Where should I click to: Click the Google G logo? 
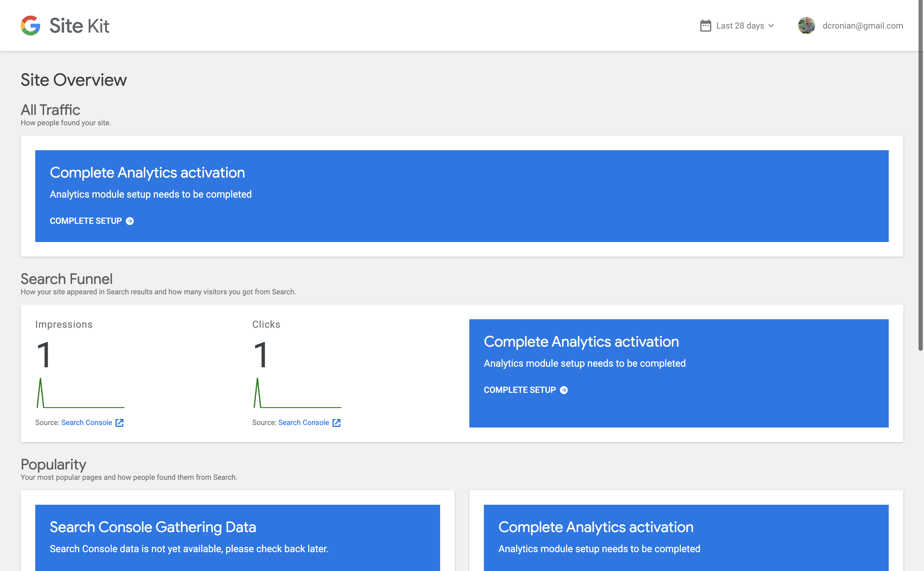(x=31, y=26)
